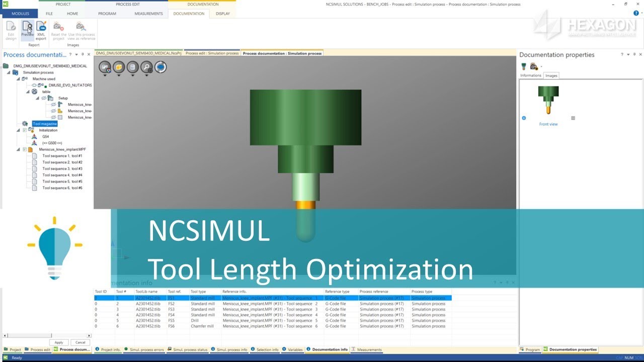Click the Preview report icon
The image size is (644, 362).
point(27,26)
